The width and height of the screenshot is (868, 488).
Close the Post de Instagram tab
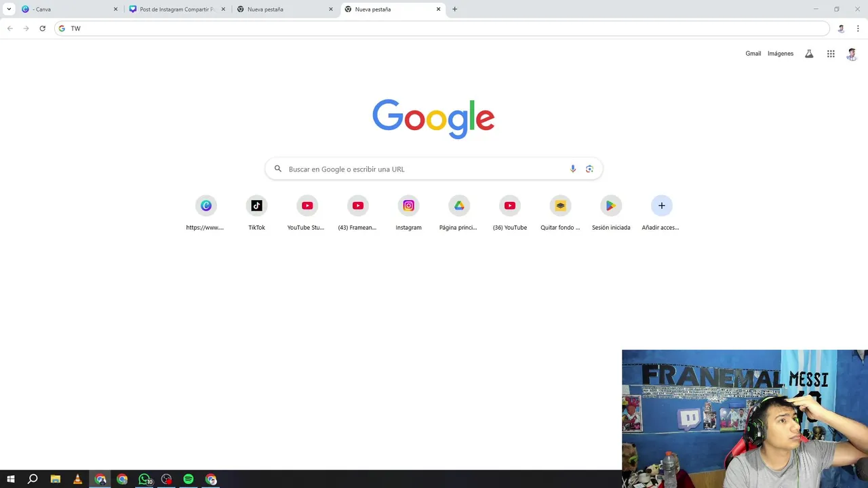[223, 9]
